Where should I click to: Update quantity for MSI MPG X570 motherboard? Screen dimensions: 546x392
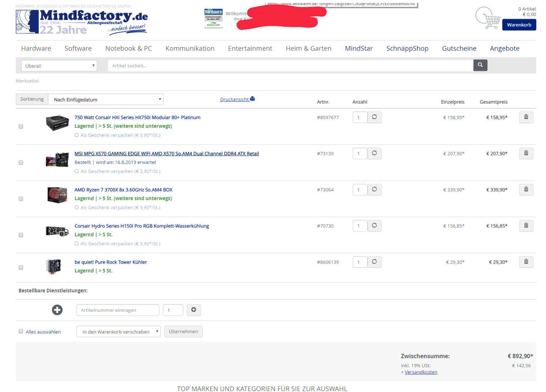coord(374,153)
